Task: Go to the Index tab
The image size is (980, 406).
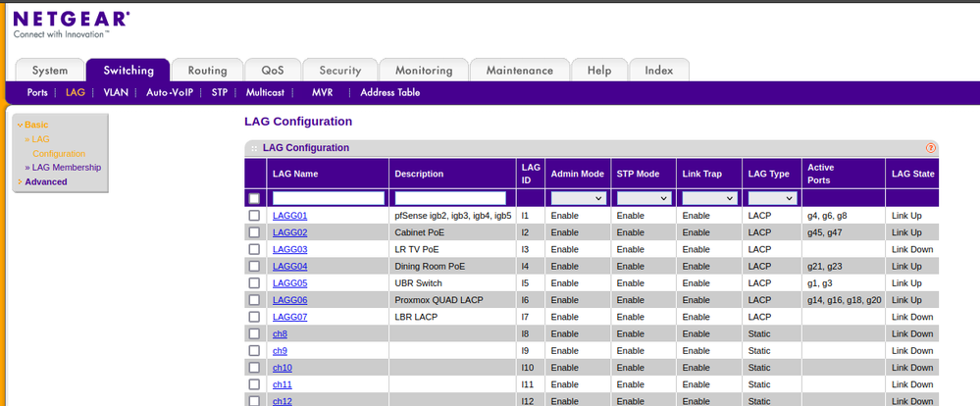Action: (659, 71)
